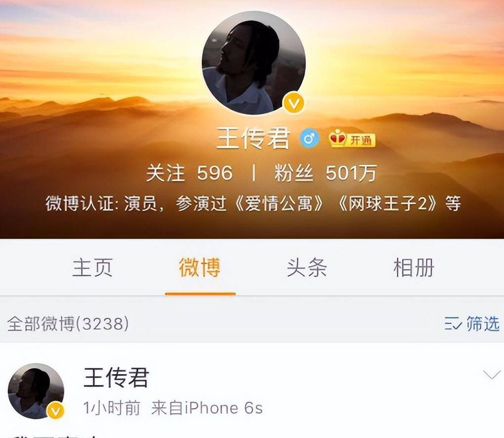Click the blue male gender icon
Image resolution: width=504 pixels, height=438 pixels.
(309, 138)
